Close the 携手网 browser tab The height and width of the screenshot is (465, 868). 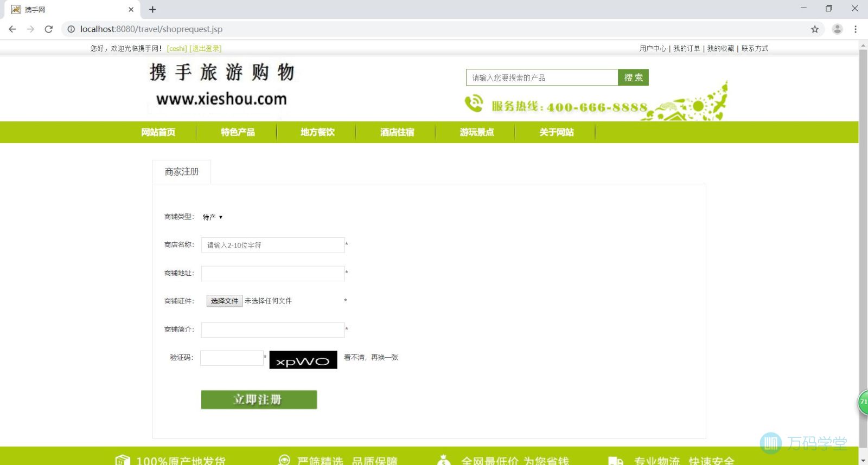[131, 9]
